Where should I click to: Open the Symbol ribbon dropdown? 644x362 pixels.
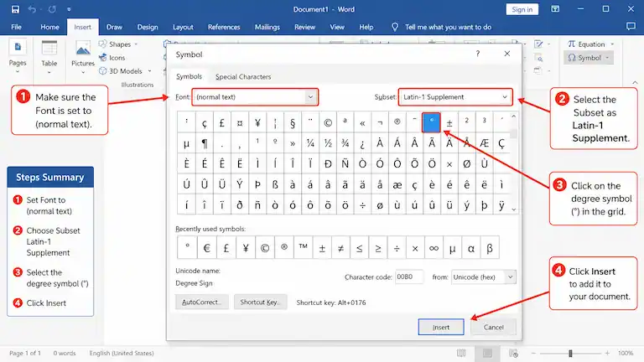589,58
